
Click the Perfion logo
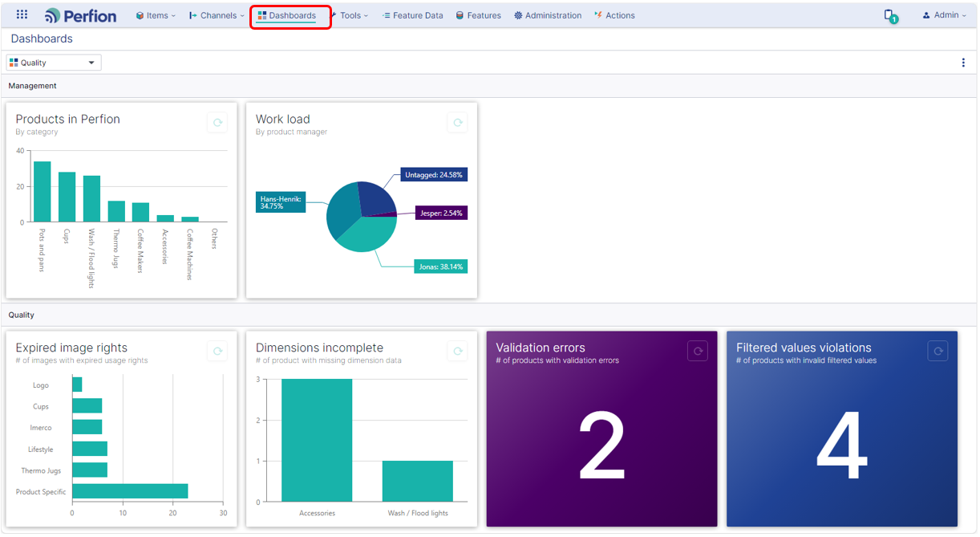click(x=80, y=15)
